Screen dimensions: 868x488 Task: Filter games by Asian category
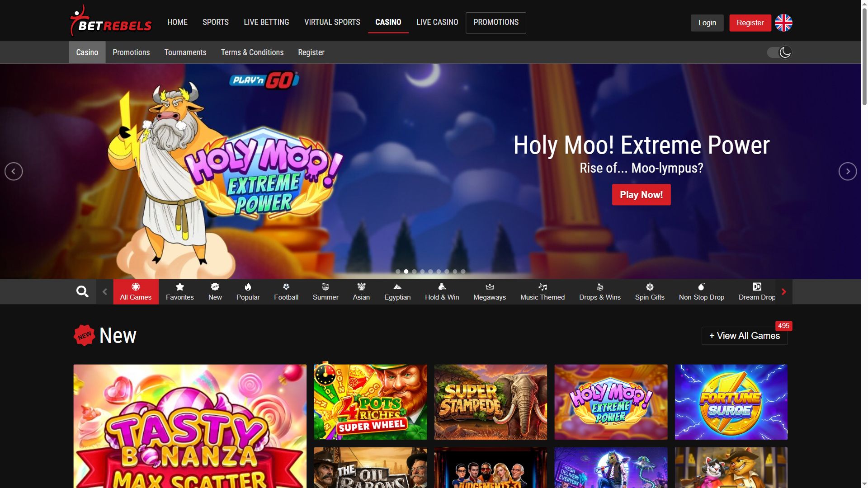click(x=361, y=291)
